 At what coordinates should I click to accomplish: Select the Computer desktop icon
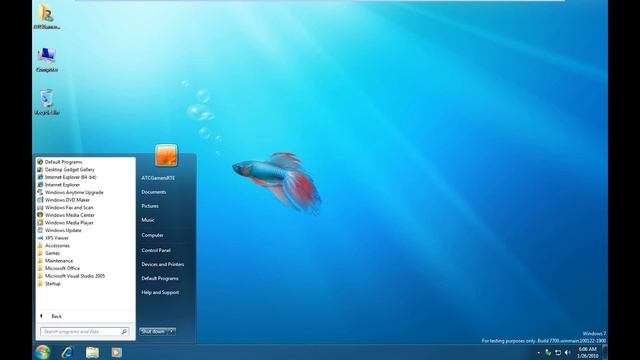tap(47, 60)
